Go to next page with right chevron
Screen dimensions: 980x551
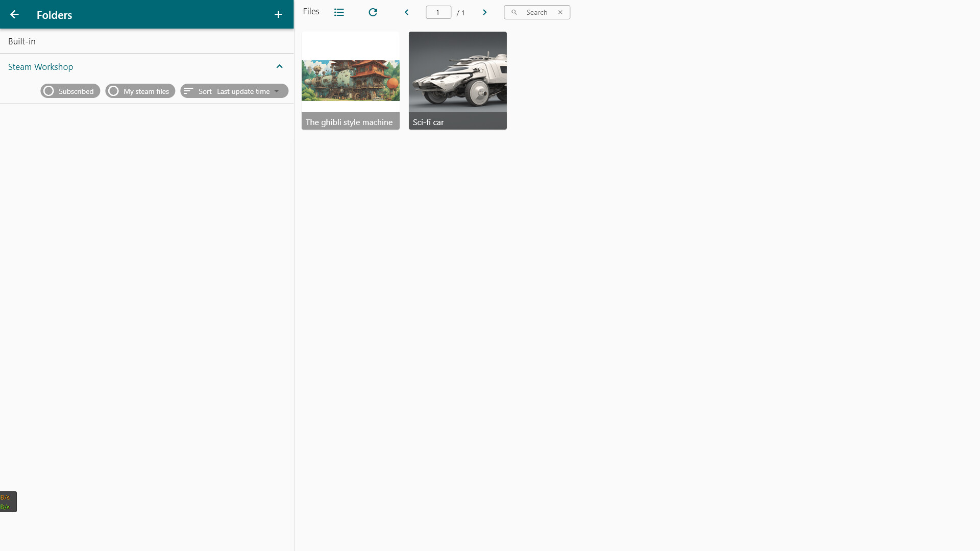tap(484, 12)
